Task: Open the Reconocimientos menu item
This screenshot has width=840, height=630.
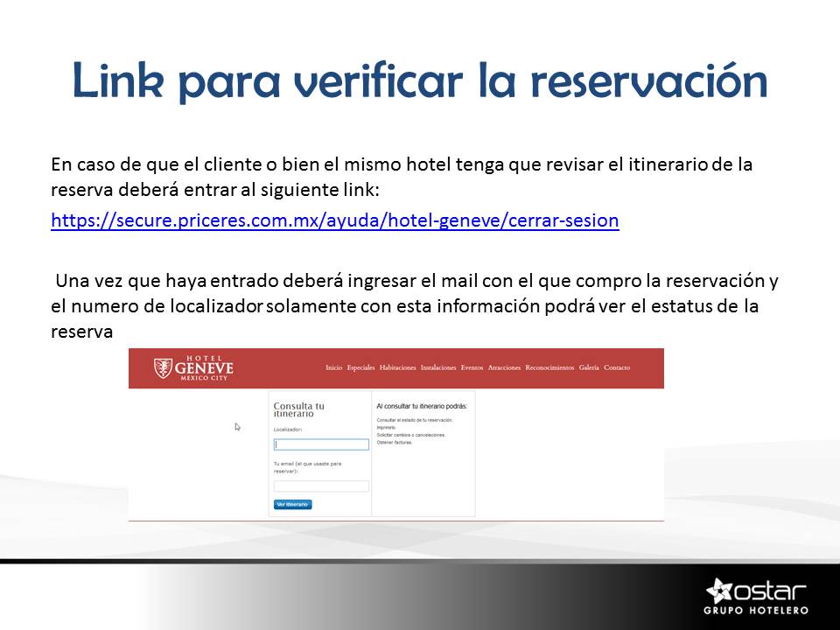Action: pos(549,367)
